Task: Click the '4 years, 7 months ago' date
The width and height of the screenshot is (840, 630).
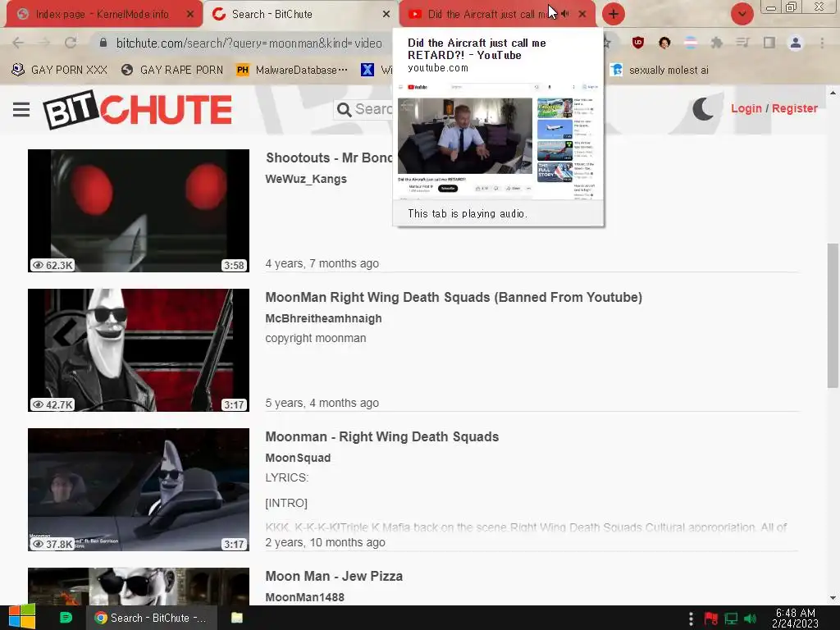Action: coord(322,263)
